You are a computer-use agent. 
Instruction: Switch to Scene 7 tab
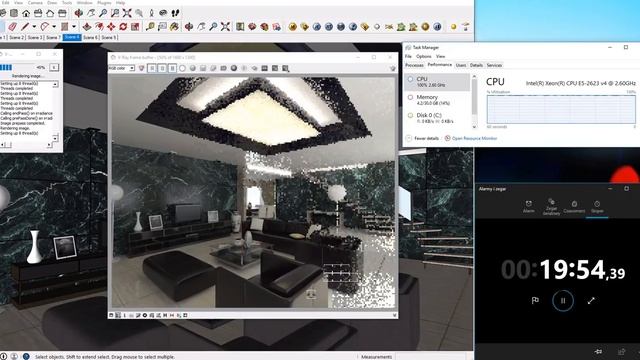(x=53, y=38)
